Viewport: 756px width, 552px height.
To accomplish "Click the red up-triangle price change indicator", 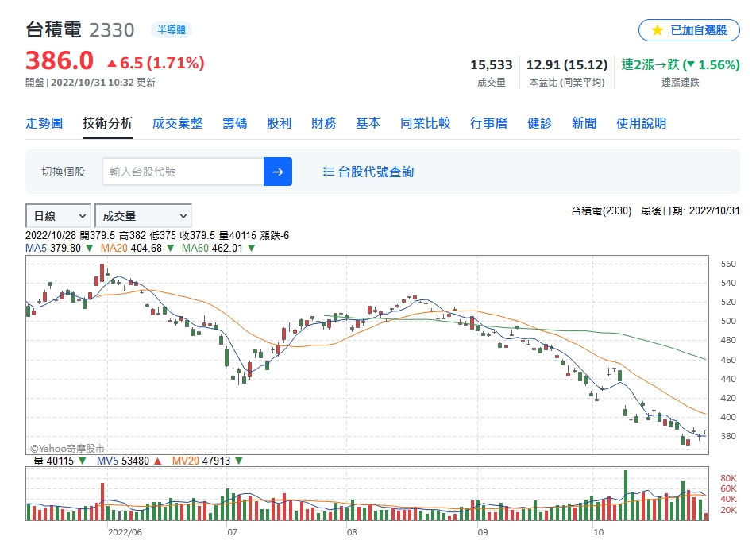I will 112,64.
